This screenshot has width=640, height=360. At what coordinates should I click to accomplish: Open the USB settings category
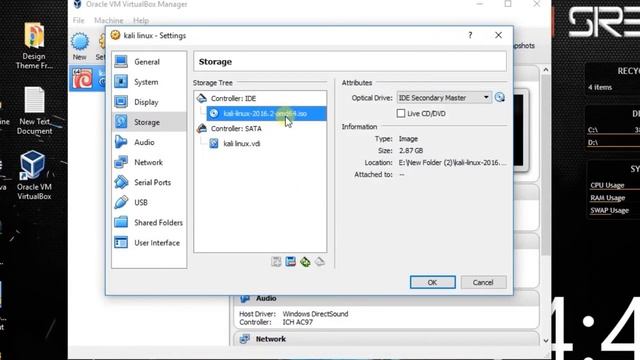[149, 202]
